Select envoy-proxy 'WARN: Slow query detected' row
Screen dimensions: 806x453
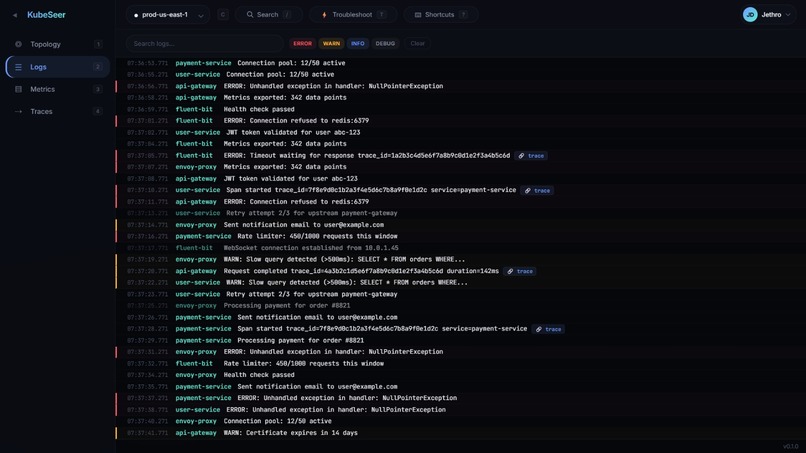(461, 260)
